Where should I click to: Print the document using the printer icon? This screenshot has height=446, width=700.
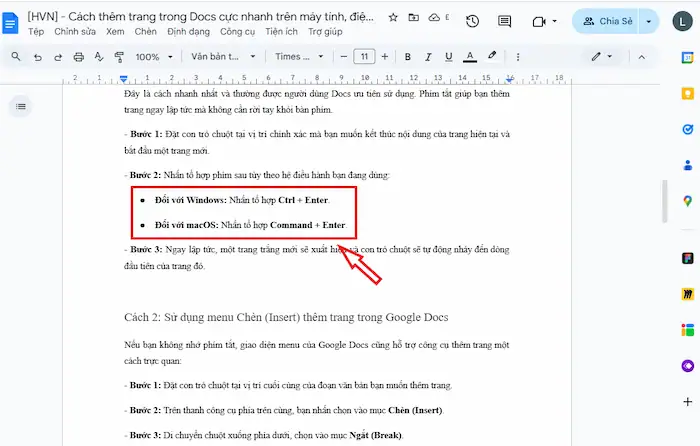81,57
